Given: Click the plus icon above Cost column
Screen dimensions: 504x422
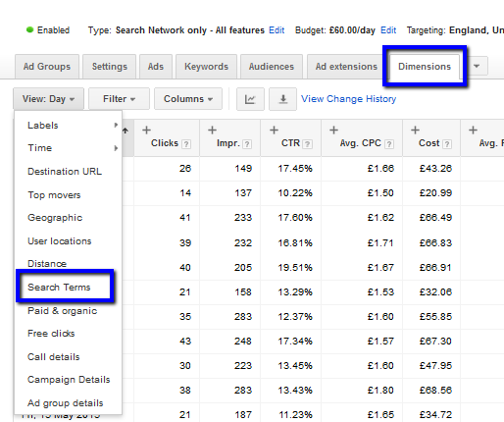Looking at the screenshot, I should click(x=415, y=131).
